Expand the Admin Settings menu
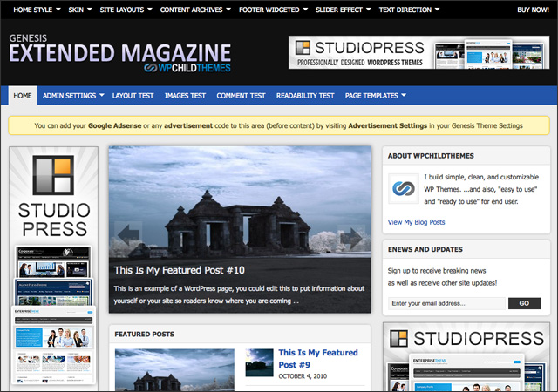 tap(73, 96)
